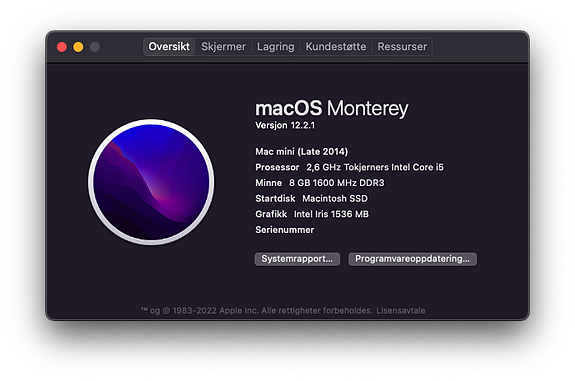Open Systemrapport button
This screenshot has width=575, height=381.
click(x=297, y=259)
